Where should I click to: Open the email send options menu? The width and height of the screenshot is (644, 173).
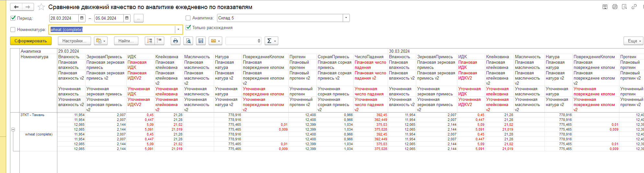click(215, 41)
